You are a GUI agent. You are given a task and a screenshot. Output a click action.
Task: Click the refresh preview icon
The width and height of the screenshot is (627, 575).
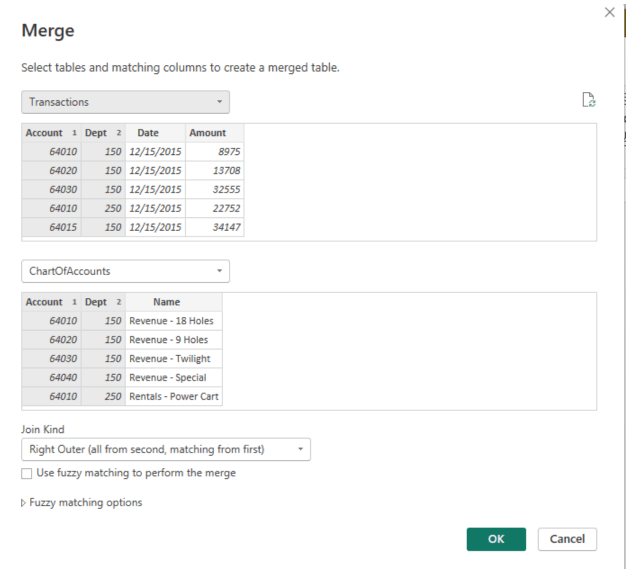589,100
